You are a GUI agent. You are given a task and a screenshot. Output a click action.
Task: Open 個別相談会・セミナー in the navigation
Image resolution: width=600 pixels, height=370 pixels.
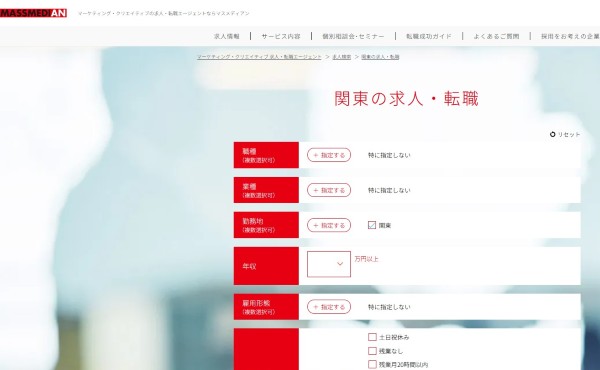[x=353, y=36]
